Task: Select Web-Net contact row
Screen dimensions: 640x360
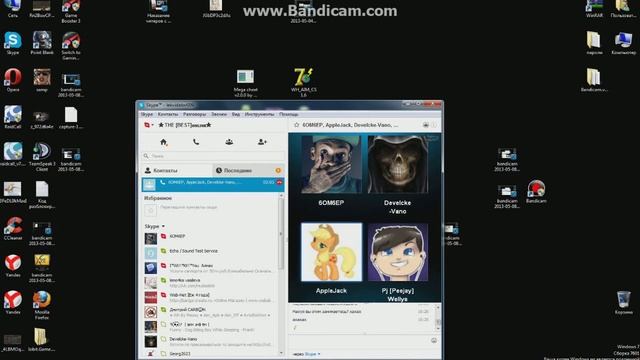Action: tap(210, 297)
